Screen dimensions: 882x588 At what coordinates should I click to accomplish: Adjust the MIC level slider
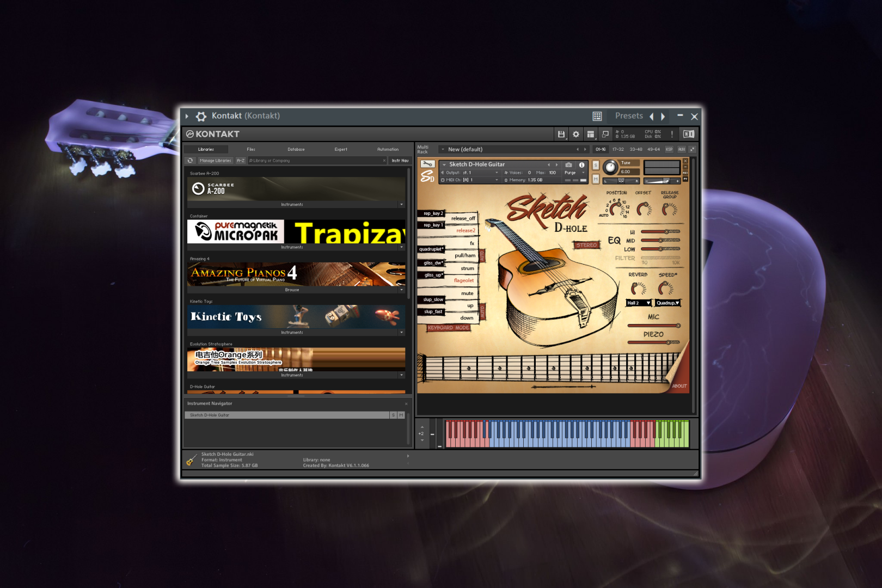click(x=654, y=326)
